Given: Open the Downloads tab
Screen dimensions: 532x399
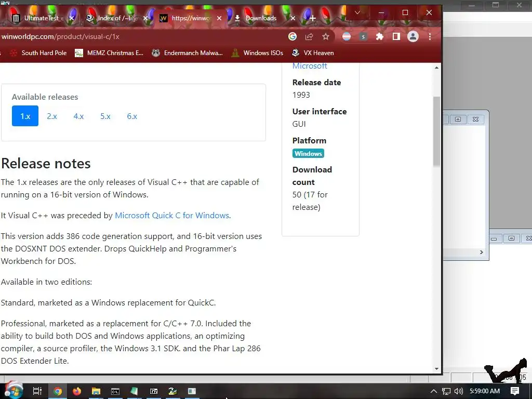Looking at the screenshot, I should (261, 18).
